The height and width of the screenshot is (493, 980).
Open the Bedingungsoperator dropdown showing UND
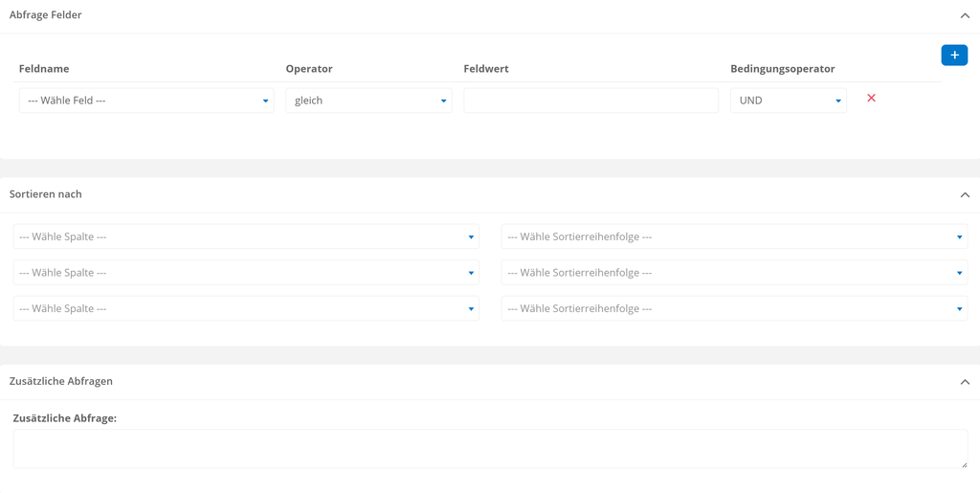(x=789, y=100)
